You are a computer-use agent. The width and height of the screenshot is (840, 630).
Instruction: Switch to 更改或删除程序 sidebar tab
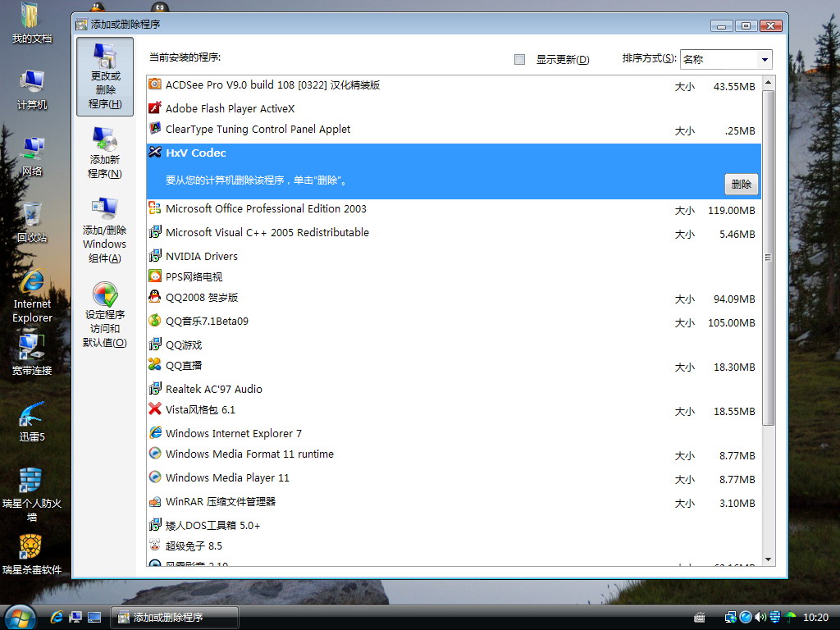[105, 76]
